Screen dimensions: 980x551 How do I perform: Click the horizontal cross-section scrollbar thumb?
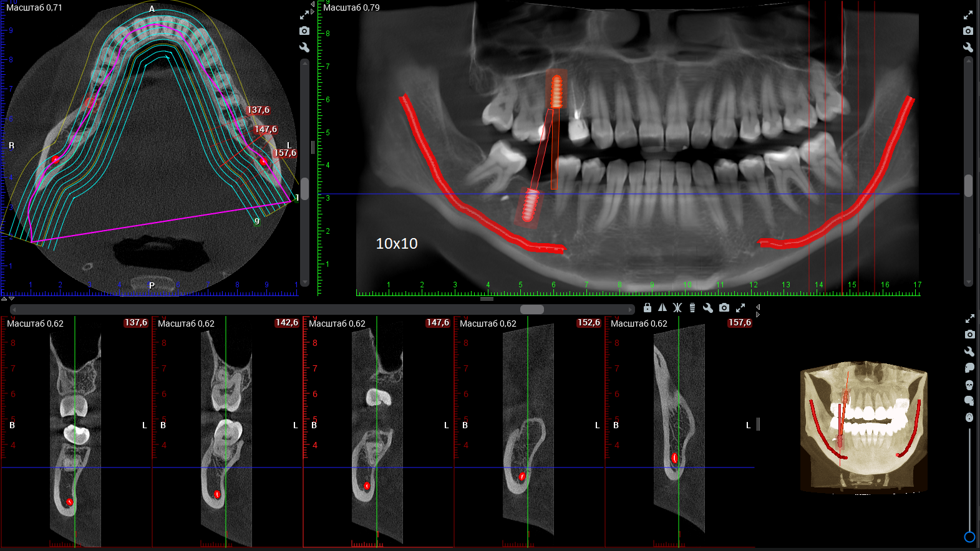[532, 309]
